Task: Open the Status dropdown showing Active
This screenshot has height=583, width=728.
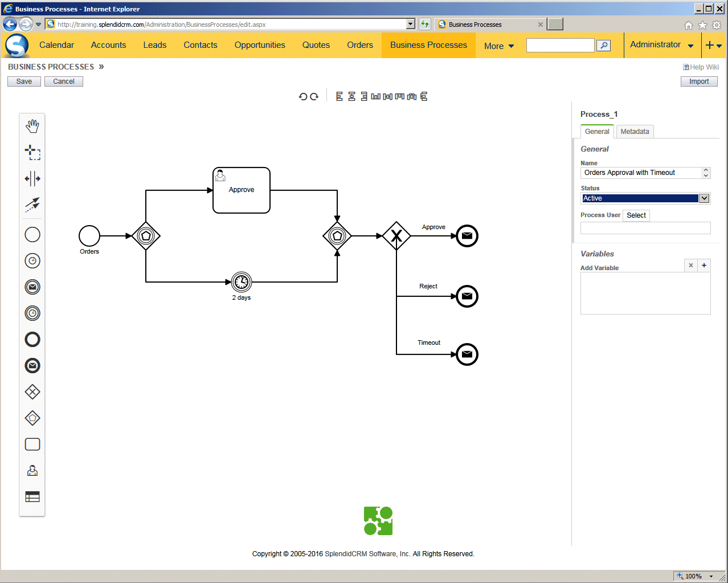Action: click(x=645, y=198)
